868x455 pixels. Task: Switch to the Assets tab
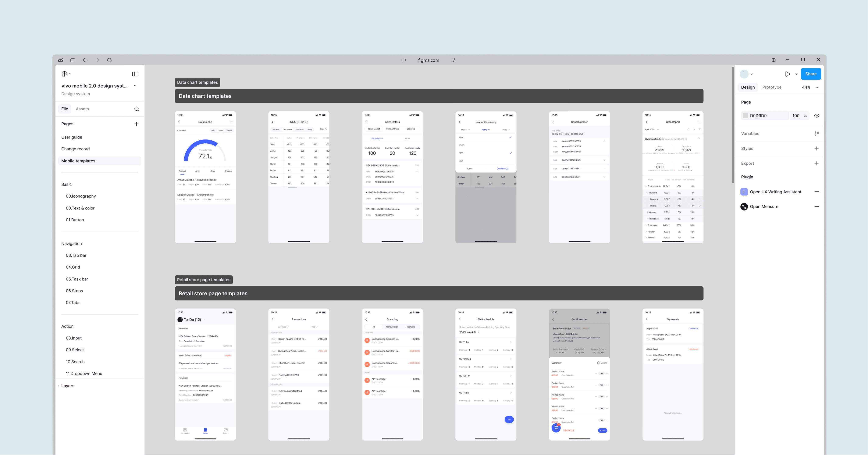point(82,109)
